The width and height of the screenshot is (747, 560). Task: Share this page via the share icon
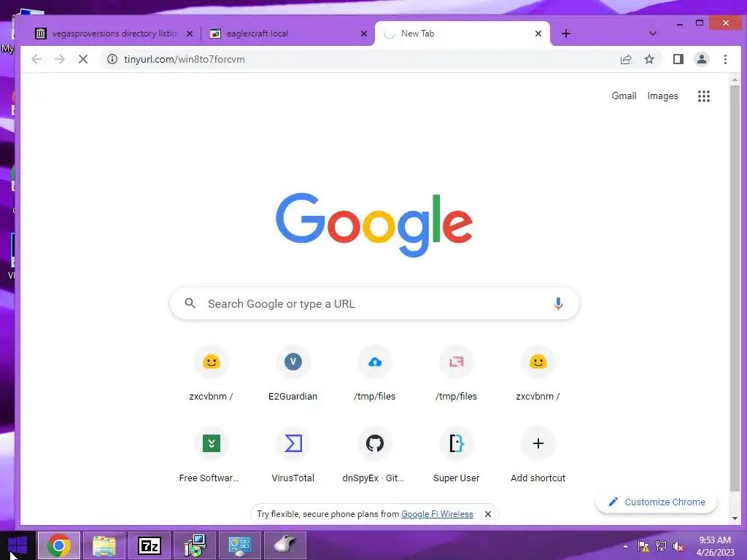coord(625,59)
